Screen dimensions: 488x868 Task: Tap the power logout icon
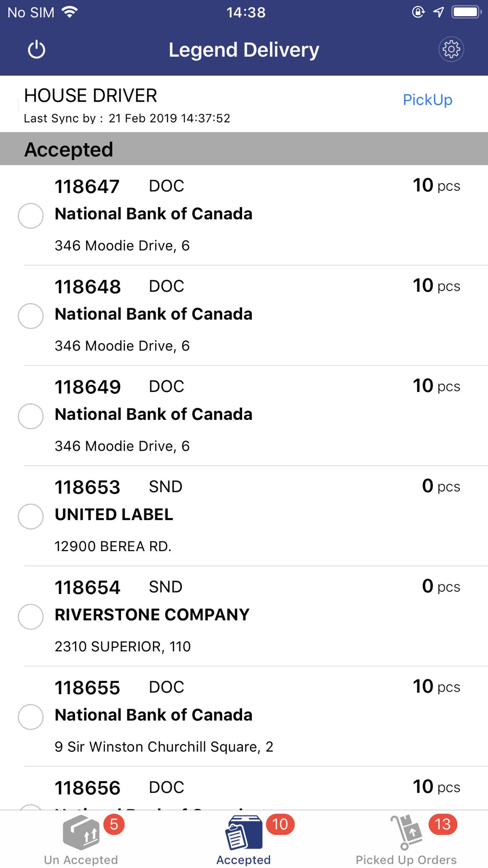pos(37,50)
